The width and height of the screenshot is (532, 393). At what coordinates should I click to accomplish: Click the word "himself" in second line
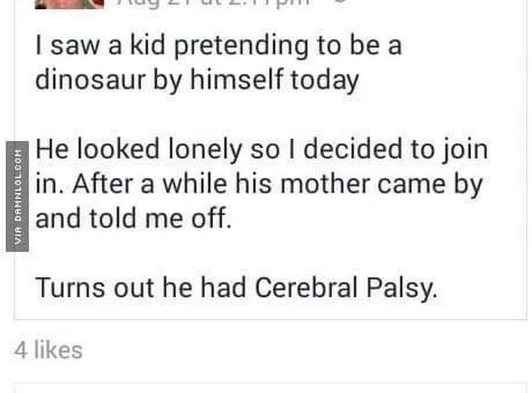point(236,80)
